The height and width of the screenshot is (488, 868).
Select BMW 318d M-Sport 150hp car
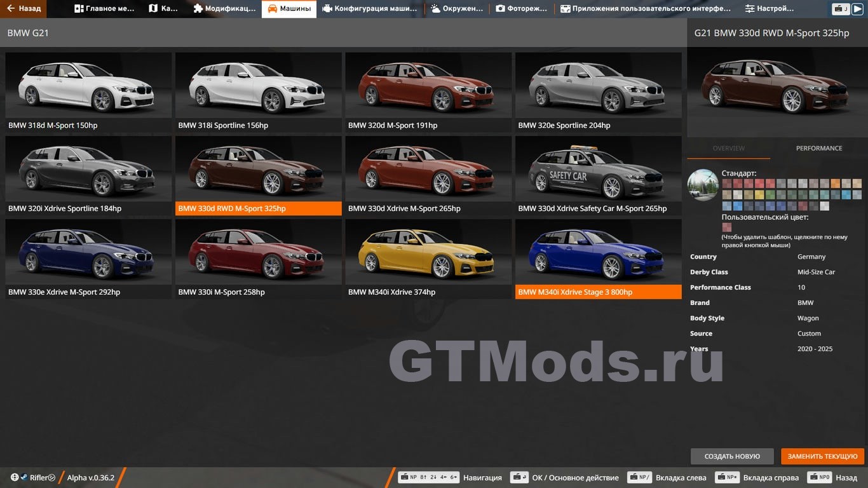pyautogui.click(x=88, y=93)
